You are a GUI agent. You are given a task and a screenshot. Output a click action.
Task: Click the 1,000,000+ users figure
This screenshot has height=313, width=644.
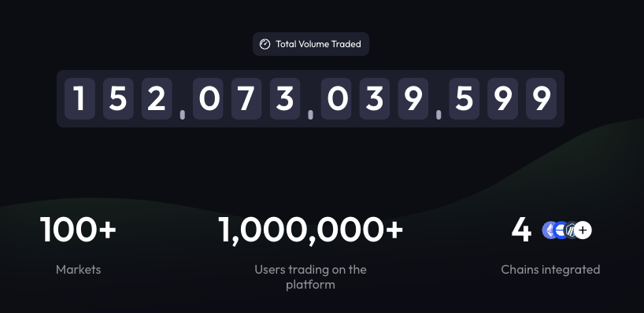[310, 231]
